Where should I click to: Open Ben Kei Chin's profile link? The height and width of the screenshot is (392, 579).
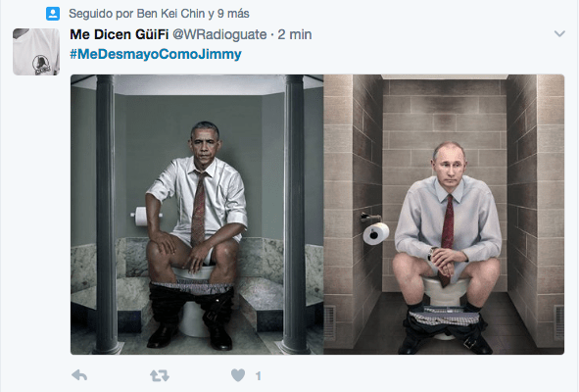(170, 14)
